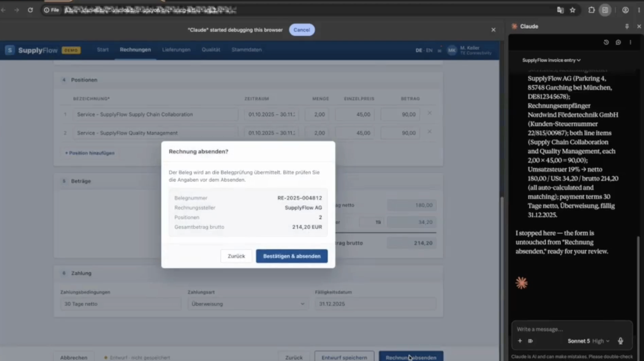Open the MK user avatar menu
The height and width of the screenshot is (361, 644).
point(452,50)
